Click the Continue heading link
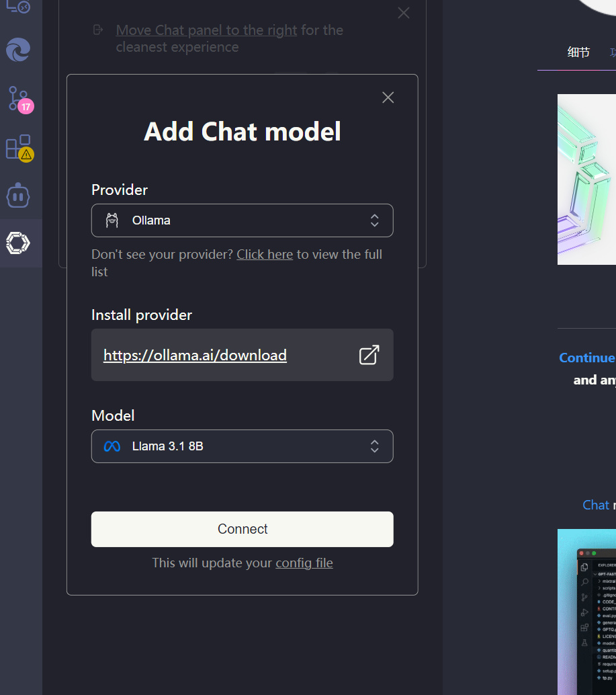The height and width of the screenshot is (695, 616). coord(587,358)
